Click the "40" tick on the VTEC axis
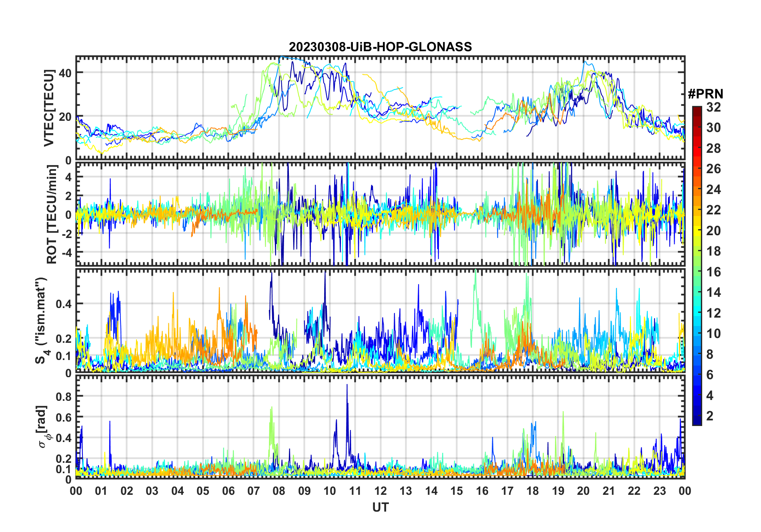 pyautogui.click(x=65, y=73)
